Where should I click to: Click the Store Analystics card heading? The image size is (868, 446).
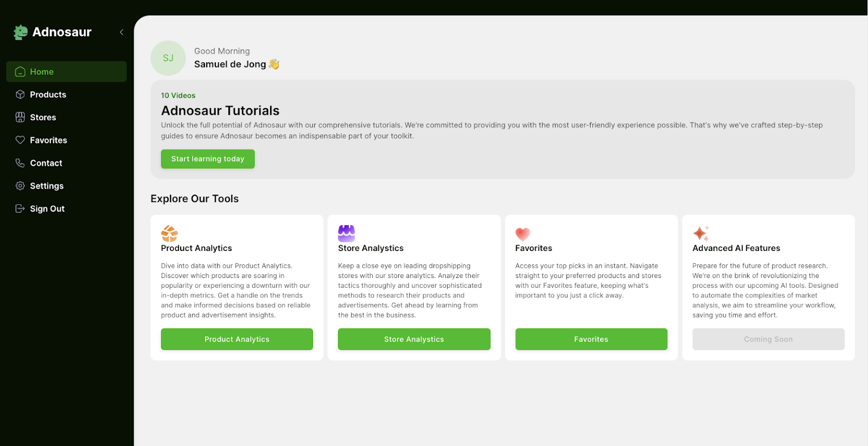(x=371, y=248)
